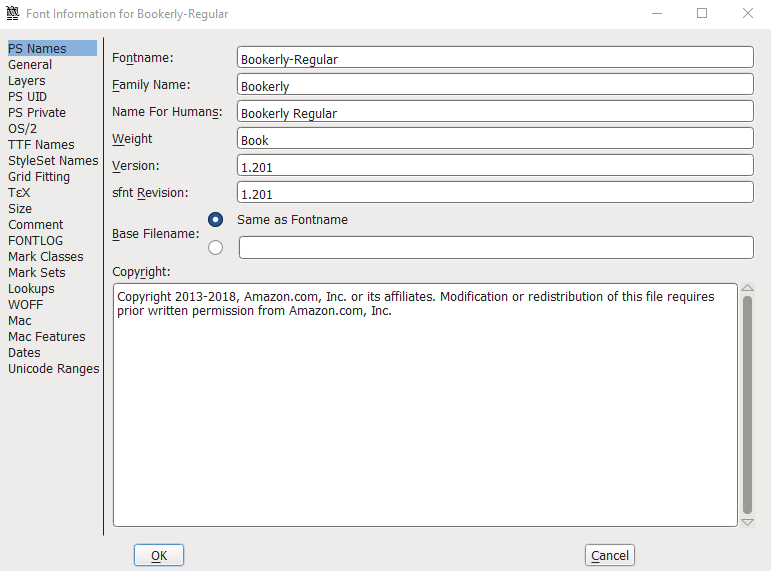
Task: Click the Name For Humans field
Action: click(495, 111)
